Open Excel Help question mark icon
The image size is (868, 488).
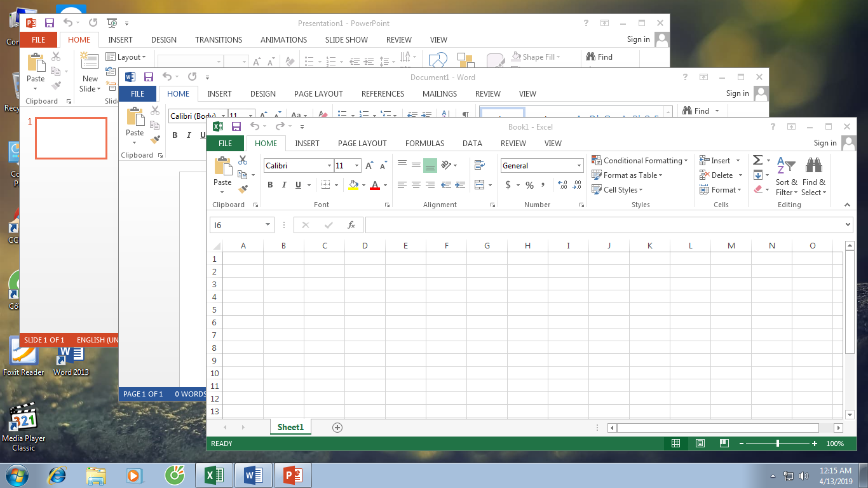tap(773, 126)
